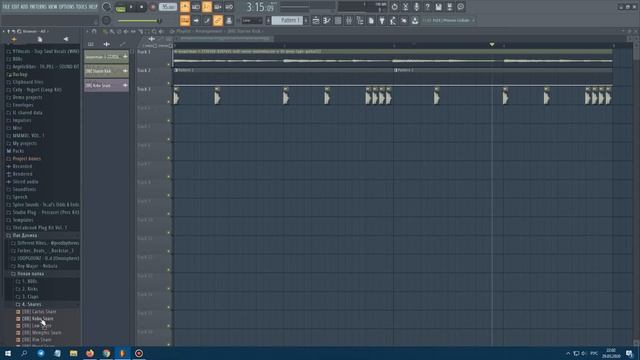Open the TOOLS menu

[81, 7]
